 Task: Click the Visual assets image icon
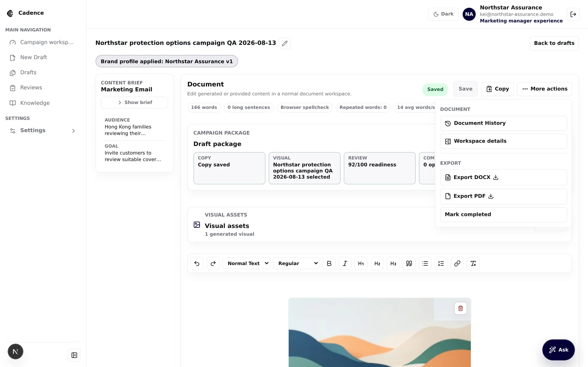click(x=197, y=225)
